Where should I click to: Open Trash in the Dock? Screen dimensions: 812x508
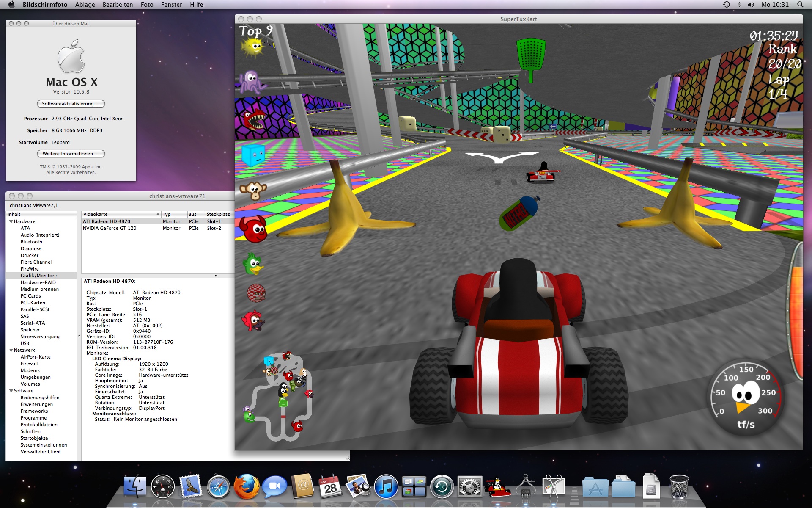[679, 486]
